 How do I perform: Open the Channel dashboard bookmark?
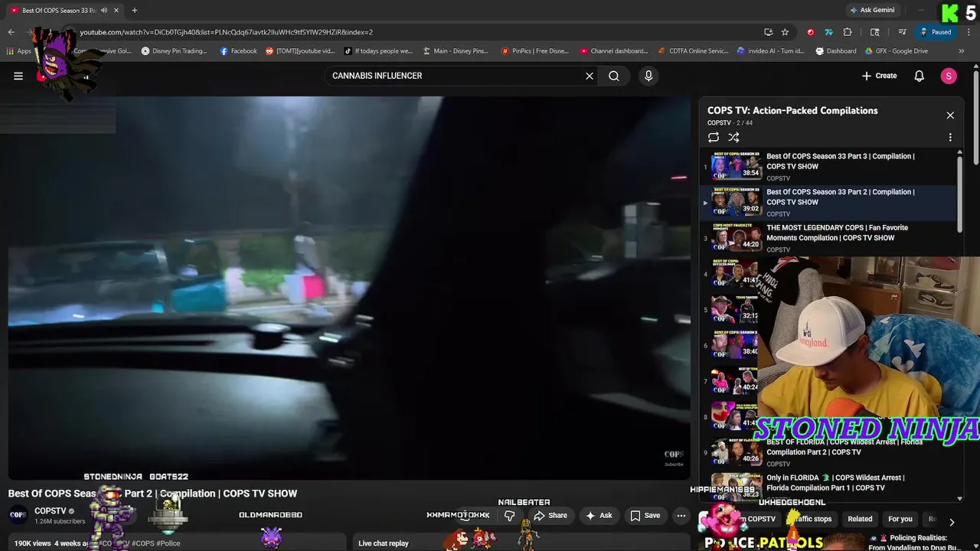pyautogui.click(x=614, y=51)
